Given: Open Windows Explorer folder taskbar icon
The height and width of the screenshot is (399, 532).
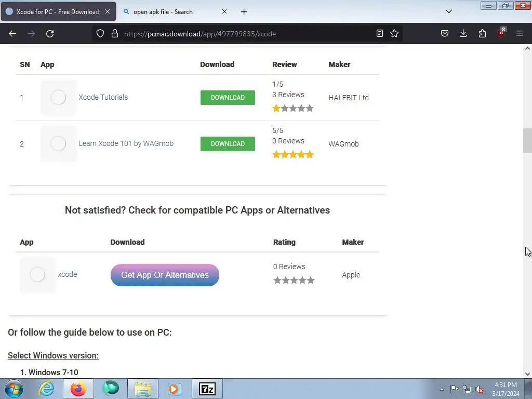Looking at the screenshot, I should [142, 389].
